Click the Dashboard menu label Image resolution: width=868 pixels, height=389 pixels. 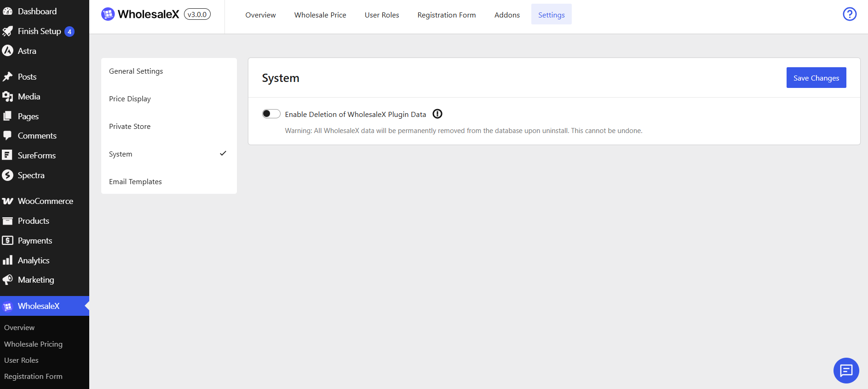click(x=37, y=11)
